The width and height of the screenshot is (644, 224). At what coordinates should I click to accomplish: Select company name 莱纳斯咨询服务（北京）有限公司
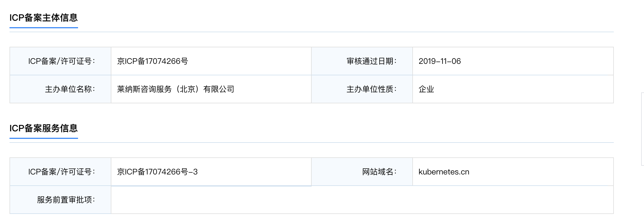click(175, 89)
